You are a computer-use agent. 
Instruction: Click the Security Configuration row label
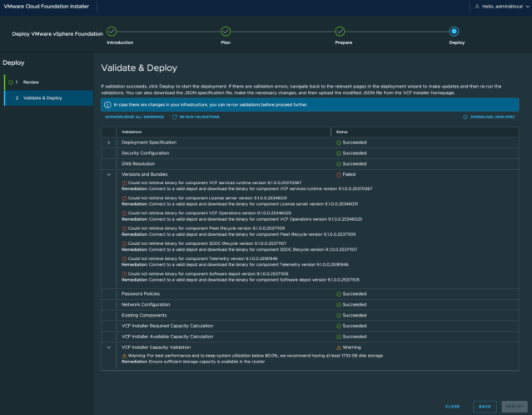pos(145,153)
